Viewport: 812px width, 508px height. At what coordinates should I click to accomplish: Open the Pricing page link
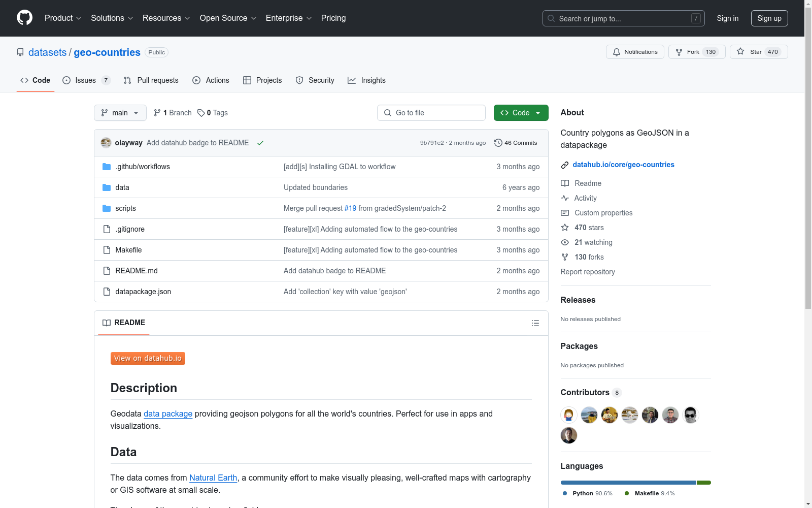tap(333, 18)
